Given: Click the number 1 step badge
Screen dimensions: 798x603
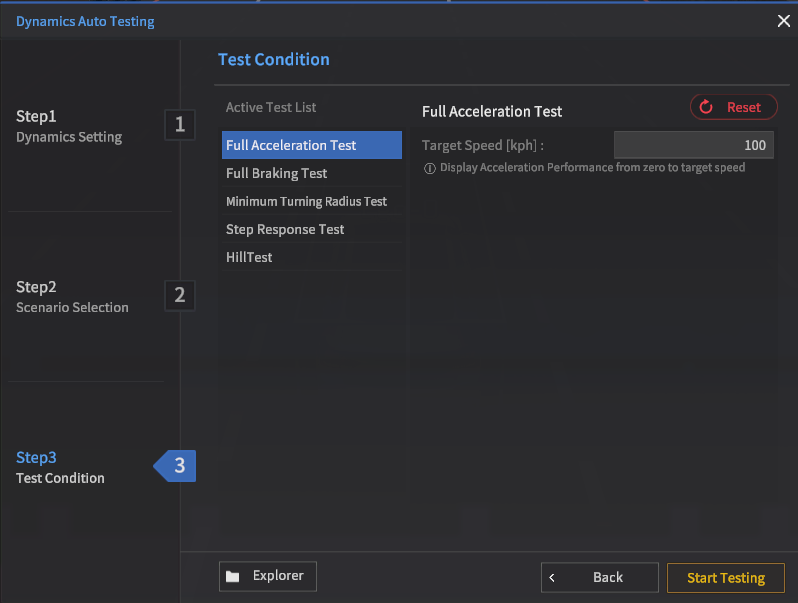Looking at the screenshot, I should point(180,125).
